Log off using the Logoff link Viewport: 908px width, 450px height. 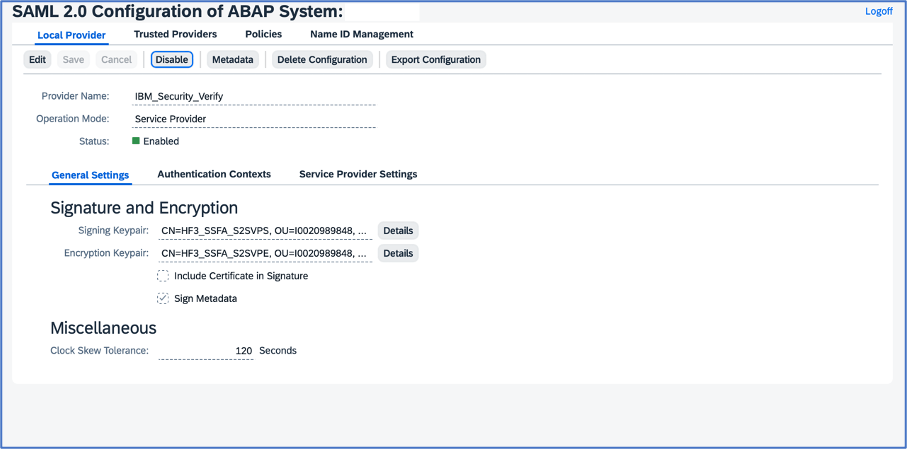point(878,11)
